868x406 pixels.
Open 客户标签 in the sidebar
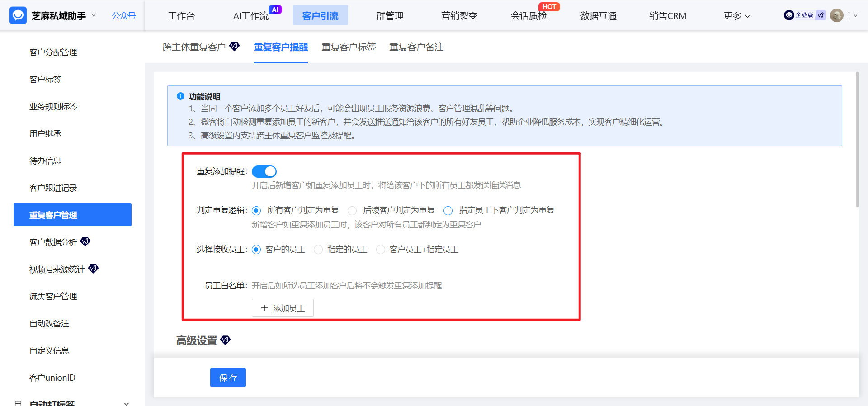(45, 80)
